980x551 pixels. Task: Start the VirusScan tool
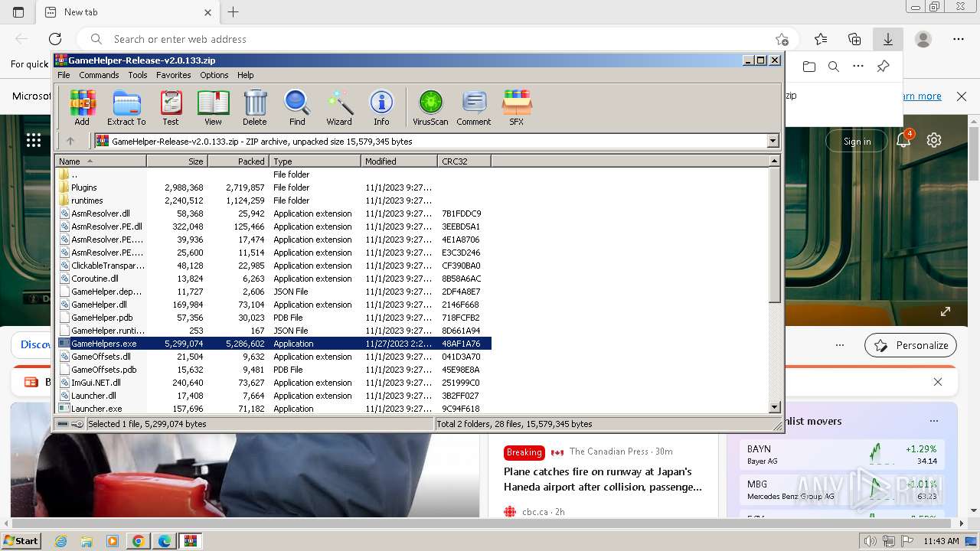tap(430, 107)
